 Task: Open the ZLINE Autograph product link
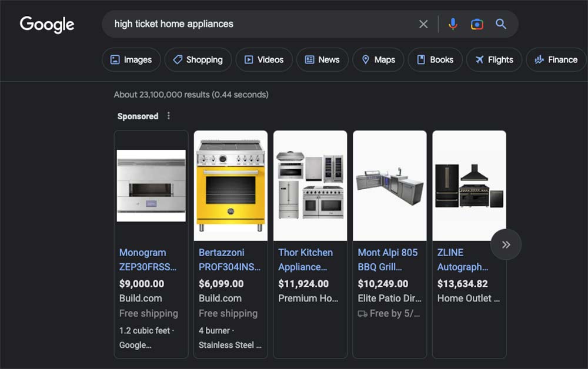[x=463, y=260]
